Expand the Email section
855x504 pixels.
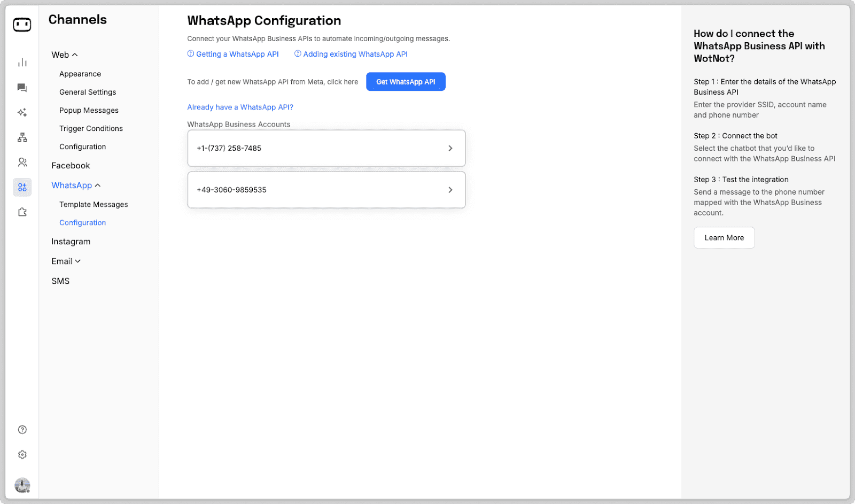[65, 261]
